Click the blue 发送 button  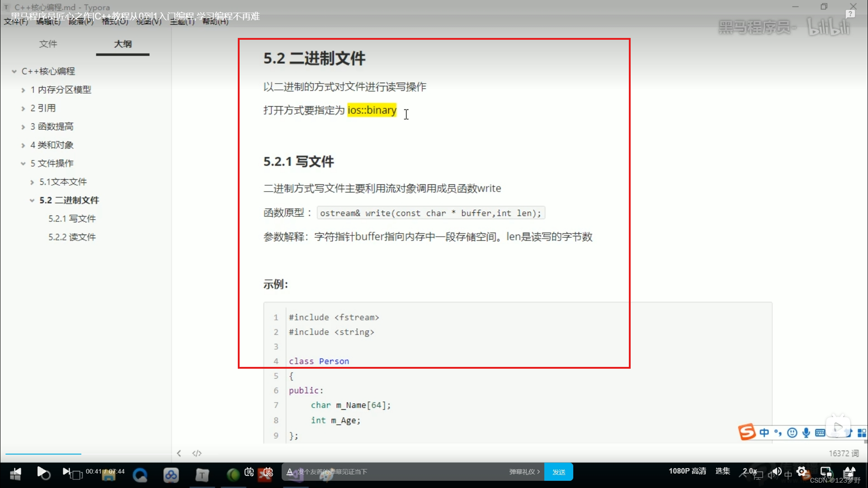[x=559, y=472]
